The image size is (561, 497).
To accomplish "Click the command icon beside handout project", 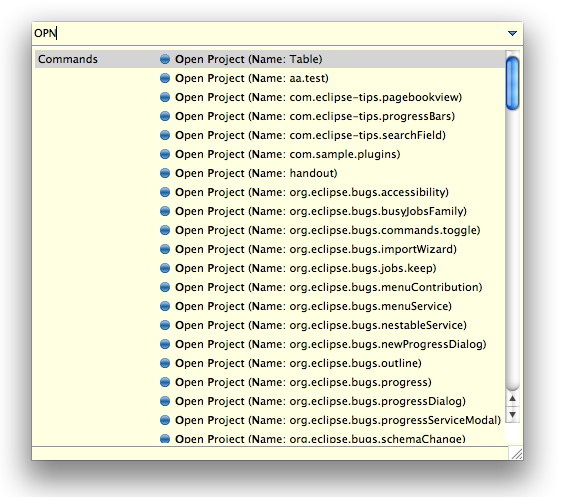I will pos(165,173).
